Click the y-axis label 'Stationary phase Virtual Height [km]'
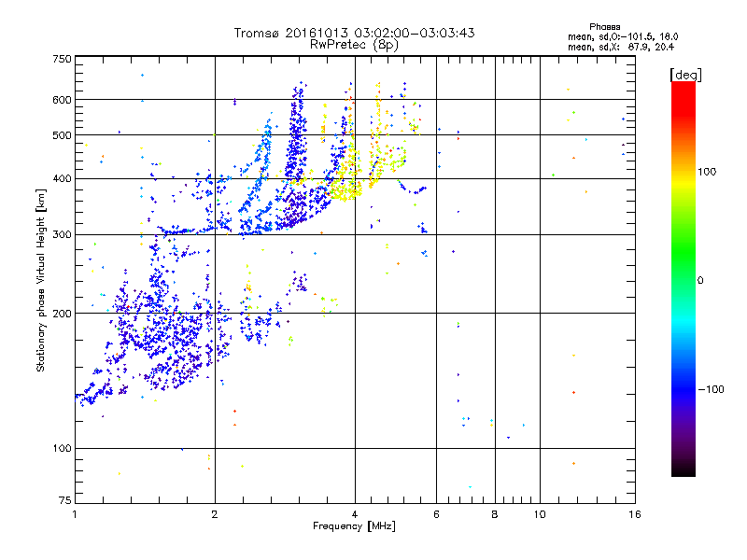 click(x=40, y=280)
